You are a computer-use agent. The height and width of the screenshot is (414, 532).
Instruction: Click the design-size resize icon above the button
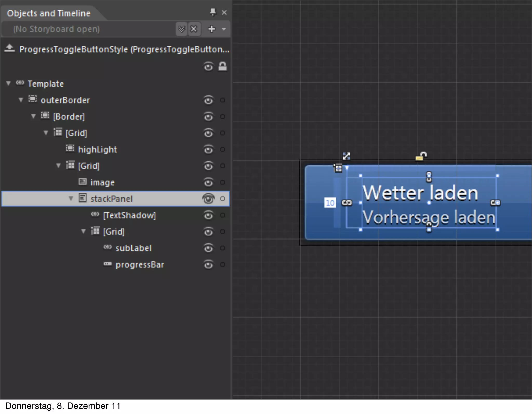click(x=346, y=156)
